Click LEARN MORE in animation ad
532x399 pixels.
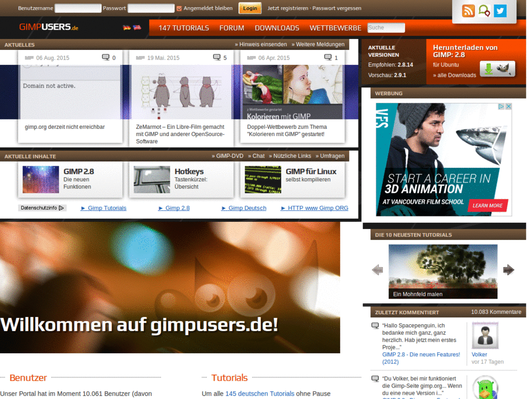coord(487,206)
